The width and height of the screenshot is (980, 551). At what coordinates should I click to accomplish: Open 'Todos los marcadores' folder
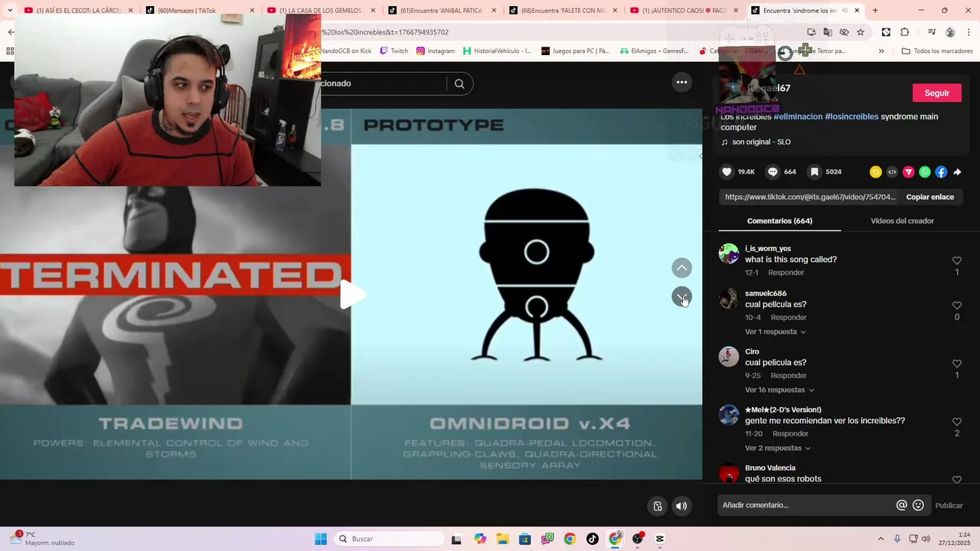(x=937, y=51)
